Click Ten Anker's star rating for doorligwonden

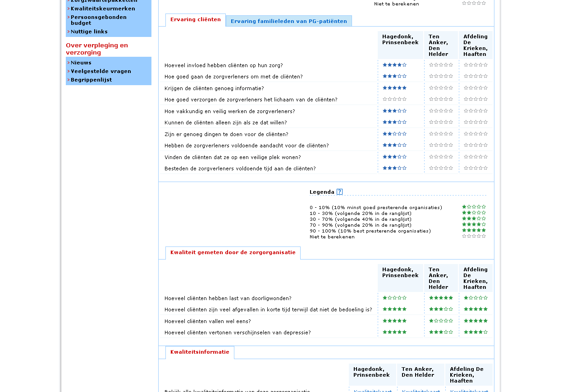tap(441, 298)
